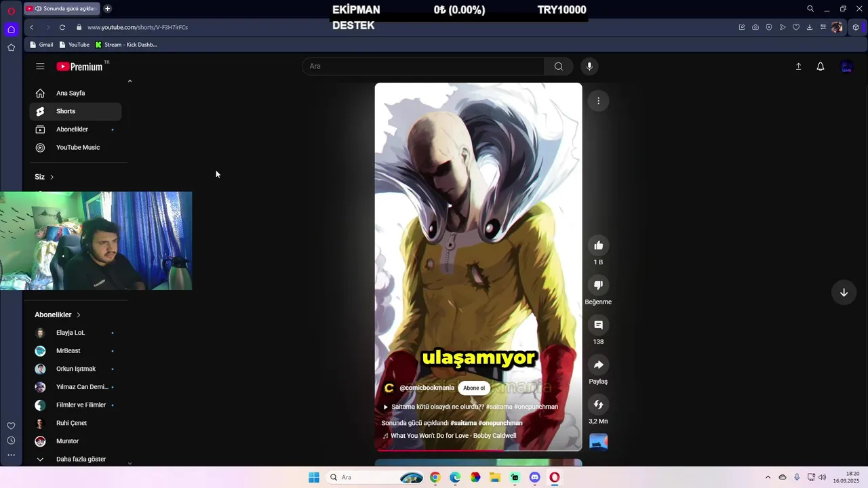Open the Windows Start menu
The width and height of the screenshot is (868, 488).
pyautogui.click(x=314, y=477)
